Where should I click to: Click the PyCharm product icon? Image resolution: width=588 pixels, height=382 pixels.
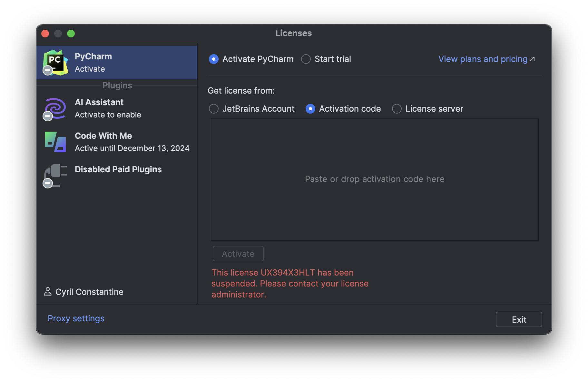coord(55,62)
